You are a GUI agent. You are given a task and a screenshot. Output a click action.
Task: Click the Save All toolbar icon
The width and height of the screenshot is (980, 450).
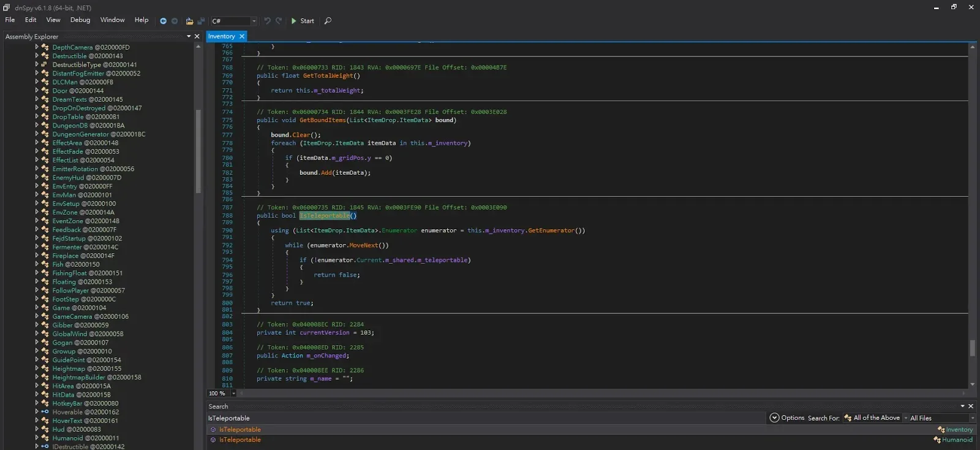click(201, 21)
